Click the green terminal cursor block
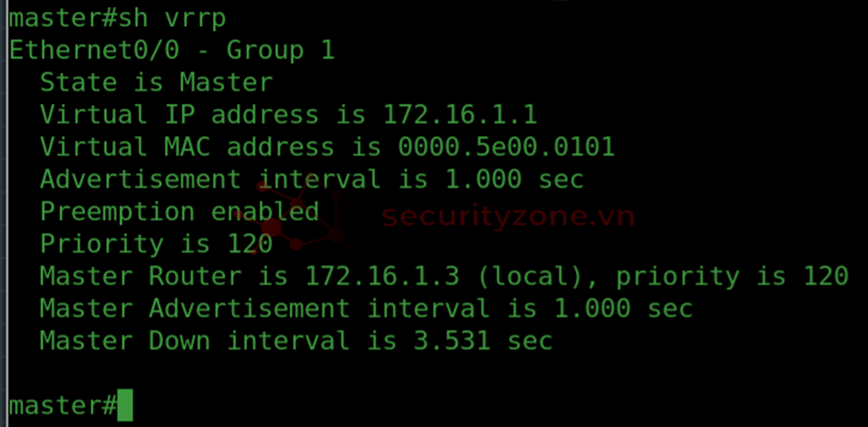 (x=126, y=405)
